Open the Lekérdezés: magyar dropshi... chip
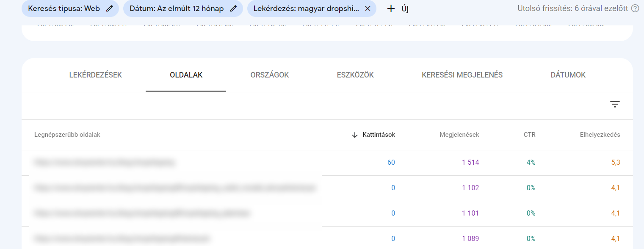The width and height of the screenshot is (644, 249). coord(312,8)
